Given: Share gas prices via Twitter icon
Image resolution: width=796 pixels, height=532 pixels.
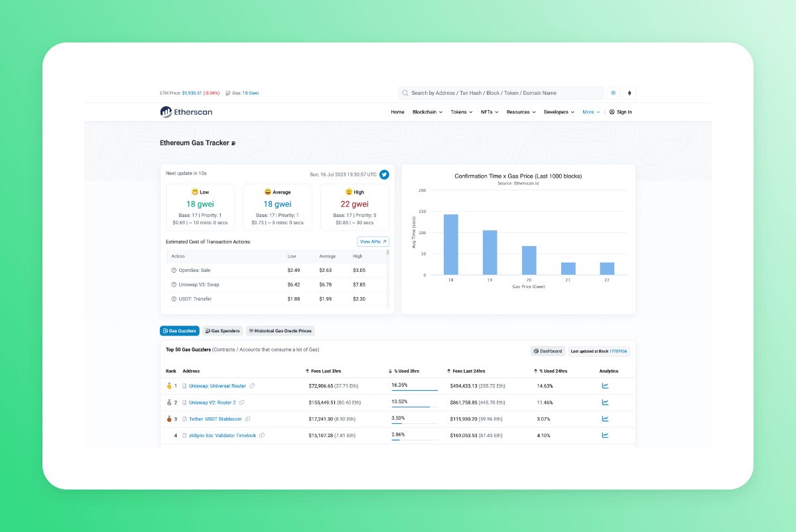Looking at the screenshot, I should point(384,174).
